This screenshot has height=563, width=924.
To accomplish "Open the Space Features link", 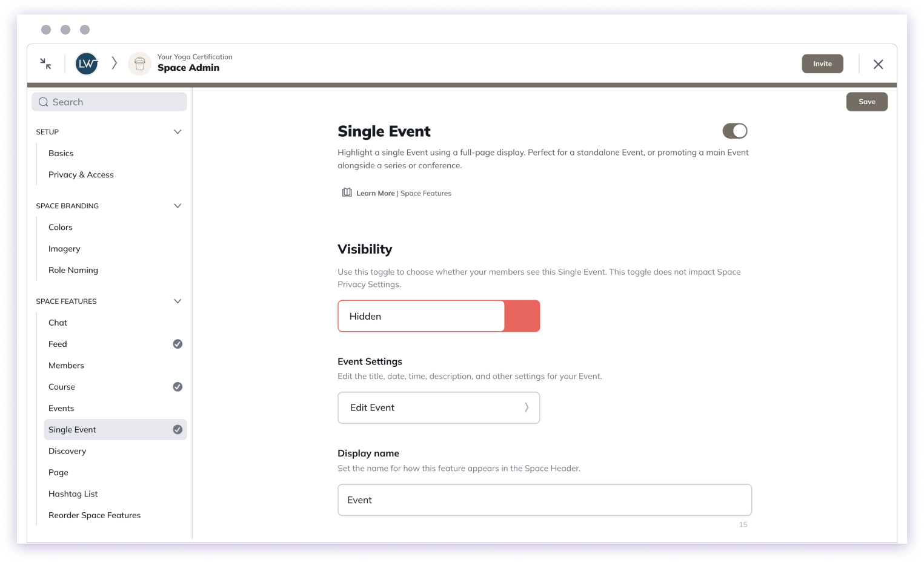I will [x=426, y=193].
